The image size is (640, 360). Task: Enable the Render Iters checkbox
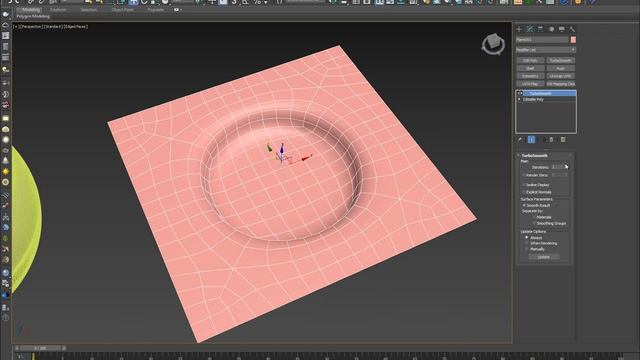click(524, 175)
